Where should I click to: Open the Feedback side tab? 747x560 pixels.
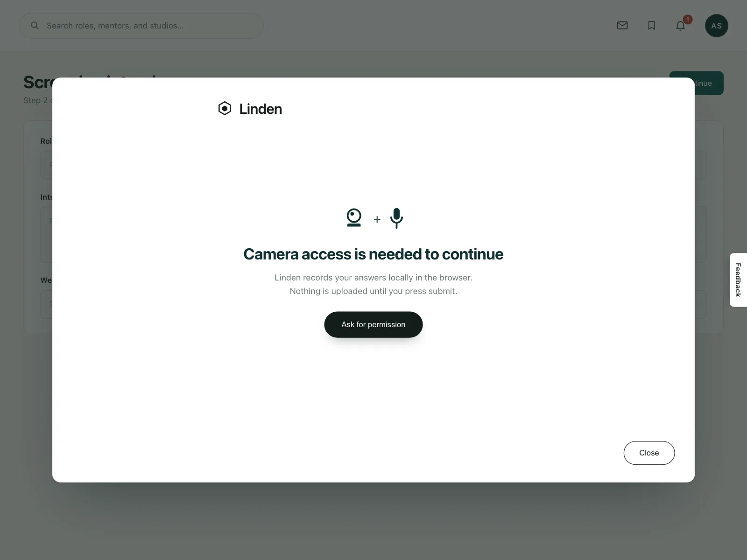click(x=738, y=280)
